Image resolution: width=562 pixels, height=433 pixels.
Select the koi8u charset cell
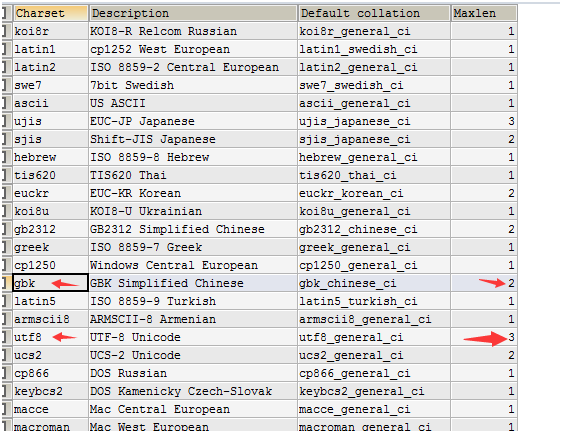(51, 211)
